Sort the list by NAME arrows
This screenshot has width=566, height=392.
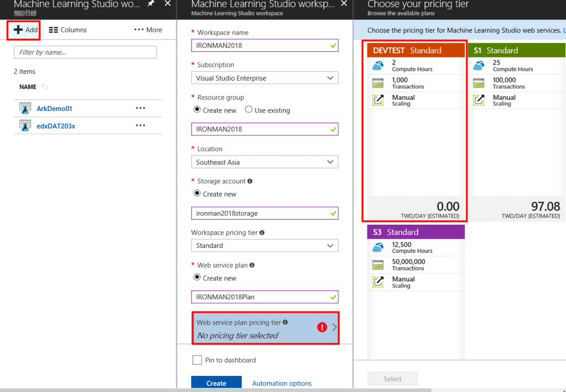[x=45, y=87]
